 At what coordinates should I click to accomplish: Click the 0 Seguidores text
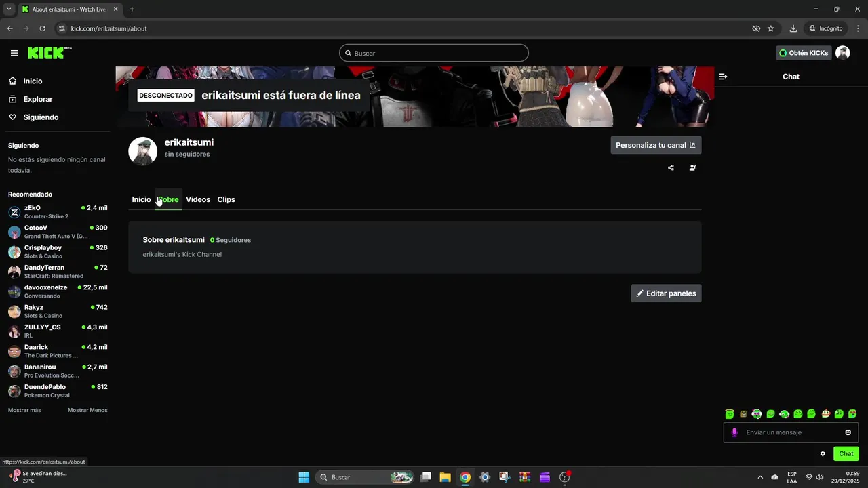[x=231, y=240]
